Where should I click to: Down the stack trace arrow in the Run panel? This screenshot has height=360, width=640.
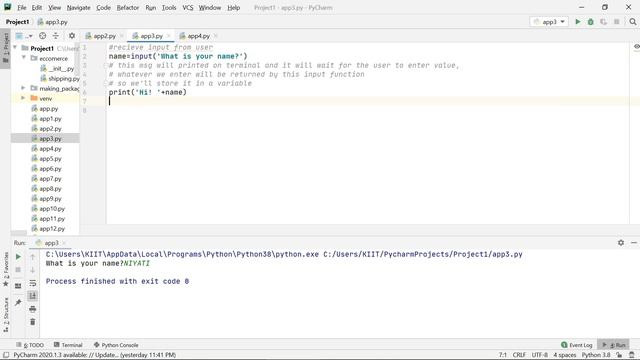[33, 270]
